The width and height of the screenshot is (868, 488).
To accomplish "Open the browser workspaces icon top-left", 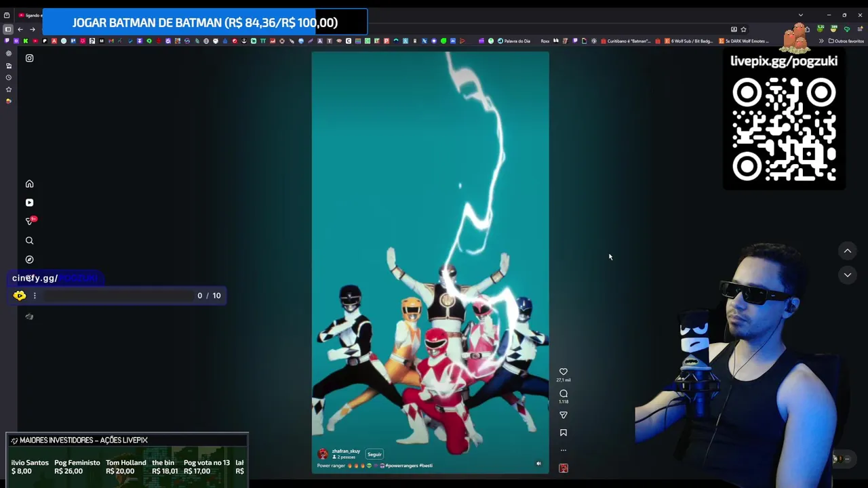I will 6,15.
